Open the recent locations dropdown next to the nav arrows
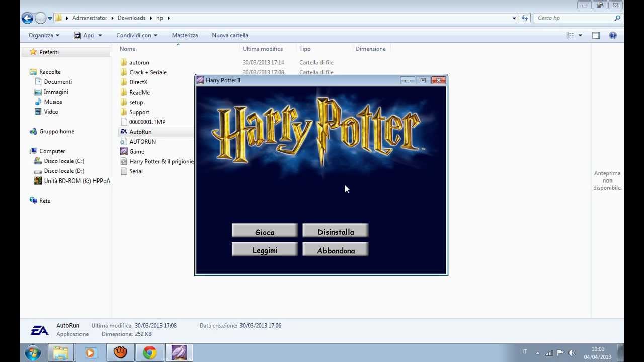This screenshot has height=362, width=644. tap(50, 18)
